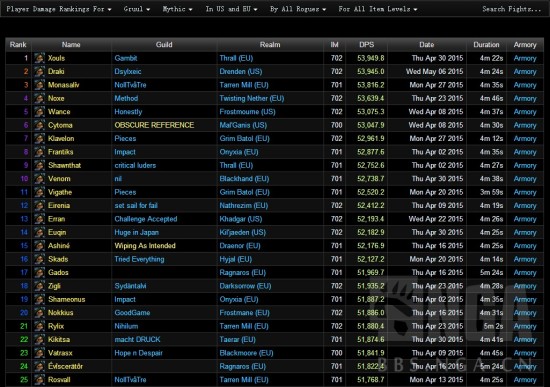Click the rogue class icon beside Draki
The image size is (550, 387).
[x=40, y=72]
